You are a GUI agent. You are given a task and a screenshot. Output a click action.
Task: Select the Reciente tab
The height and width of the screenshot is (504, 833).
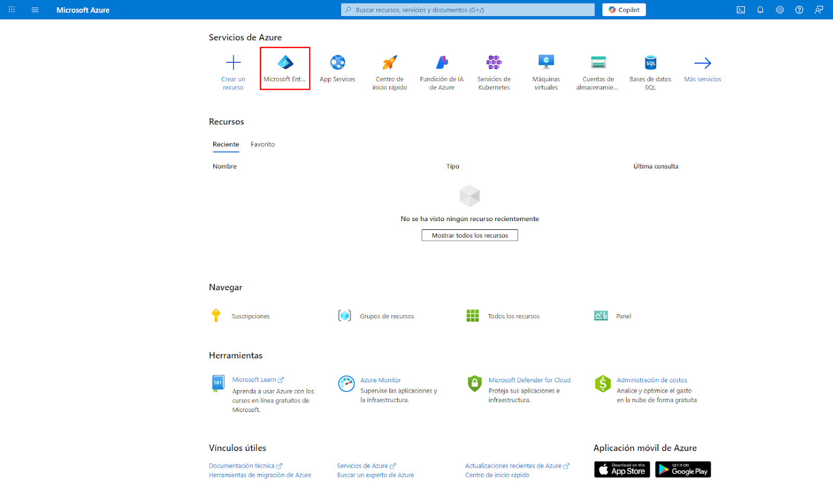(x=226, y=145)
